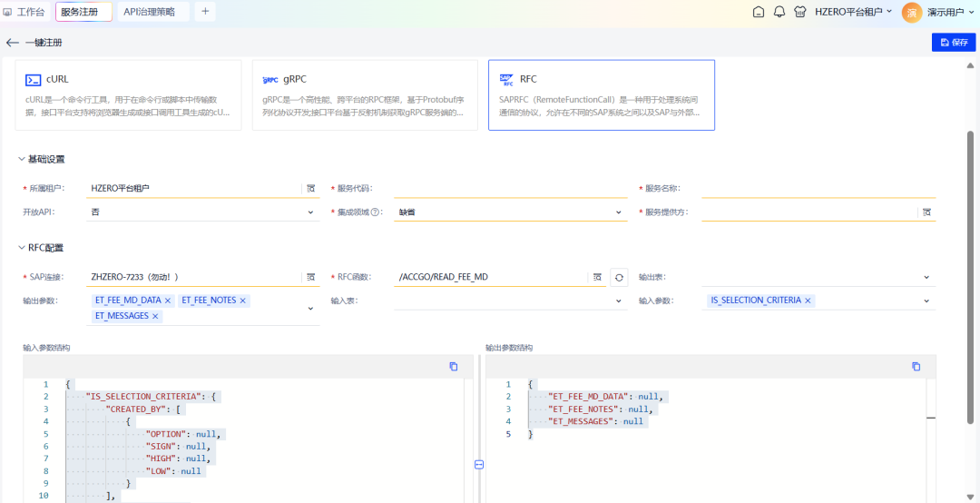Screen dimensions: 980x503
Task: Click the refresh icon beside RFC函数 field
Action: pyautogui.click(x=619, y=277)
